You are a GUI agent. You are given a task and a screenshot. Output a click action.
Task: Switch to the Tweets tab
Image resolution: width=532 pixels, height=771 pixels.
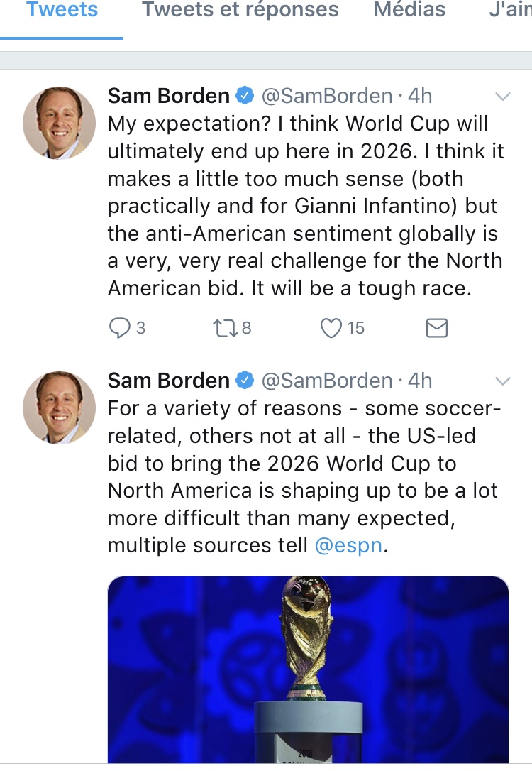[62, 11]
